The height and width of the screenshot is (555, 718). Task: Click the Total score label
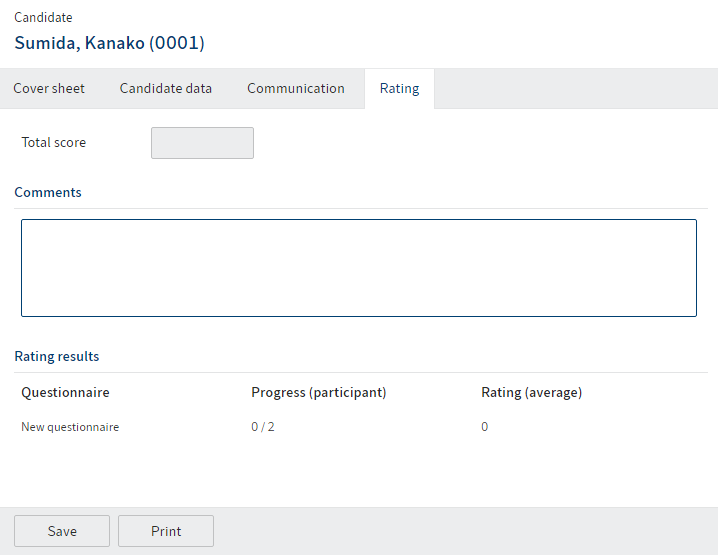pos(54,143)
